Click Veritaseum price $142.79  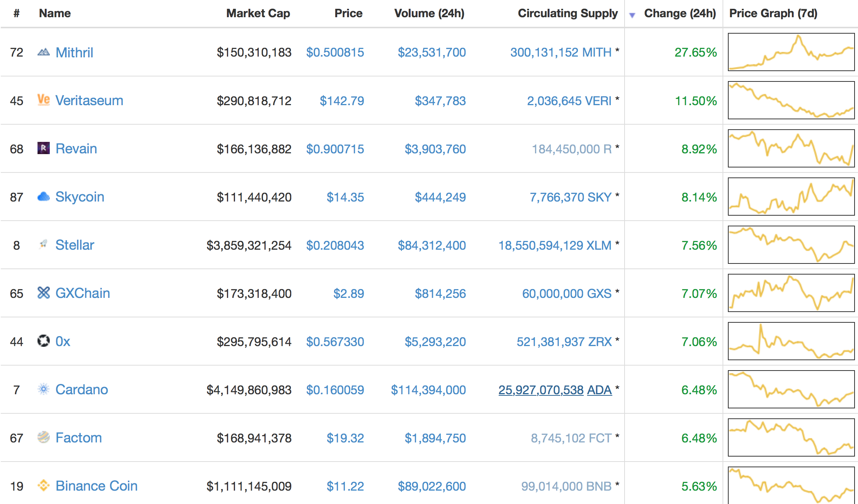click(342, 101)
